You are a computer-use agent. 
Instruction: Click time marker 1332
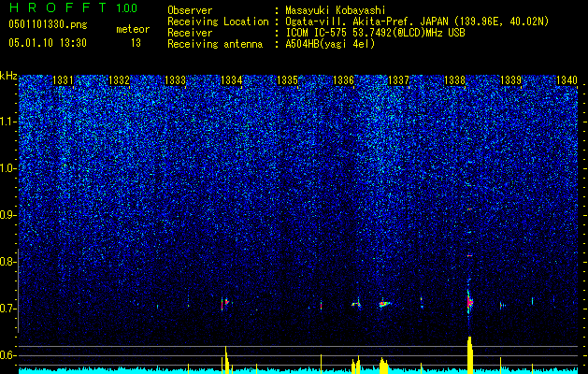(119, 79)
